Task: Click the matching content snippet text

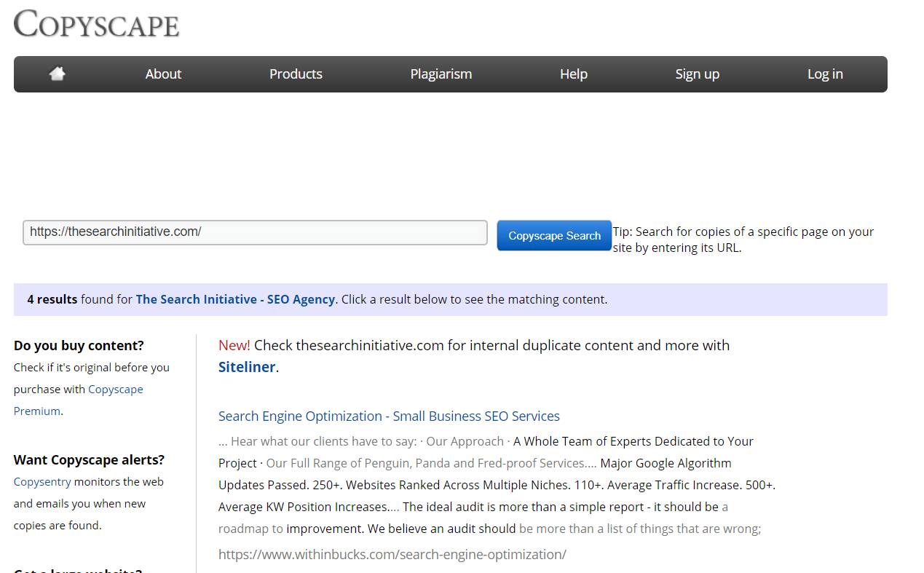Action: (495, 485)
